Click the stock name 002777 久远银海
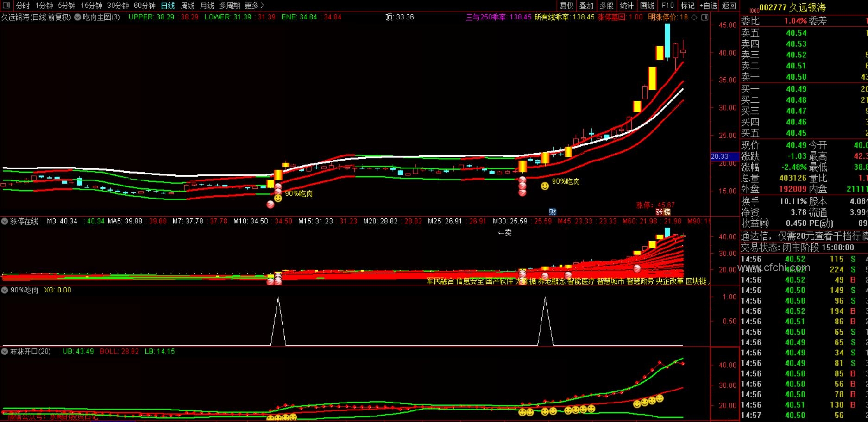 pos(793,7)
